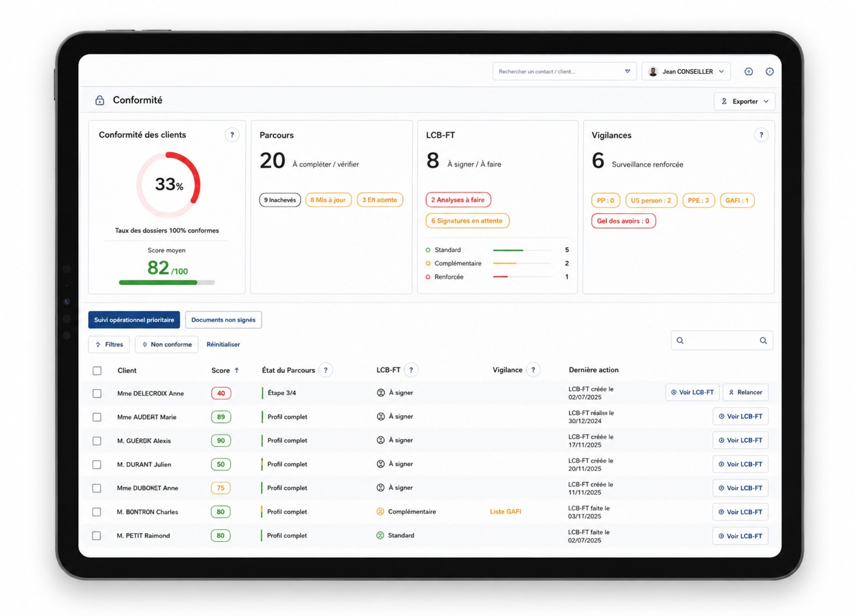Select M. PETIT Raimond's checkbox
The height and width of the screenshot is (616, 856).
97,536
